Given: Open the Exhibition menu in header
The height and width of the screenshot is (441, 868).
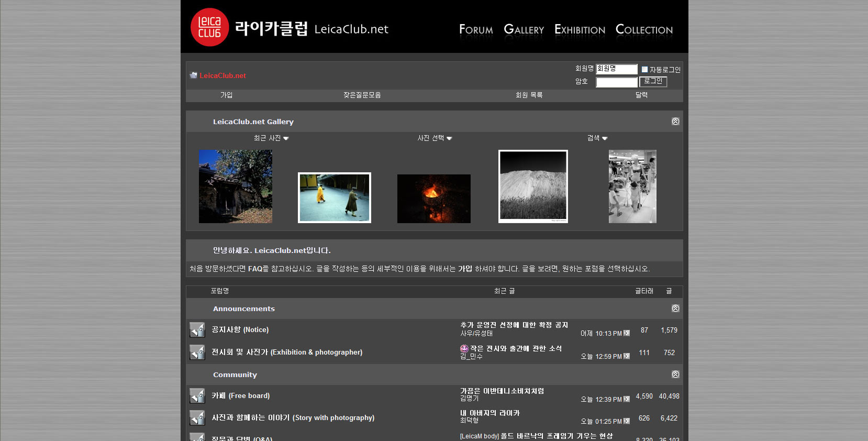Looking at the screenshot, I should click(580, 30).
